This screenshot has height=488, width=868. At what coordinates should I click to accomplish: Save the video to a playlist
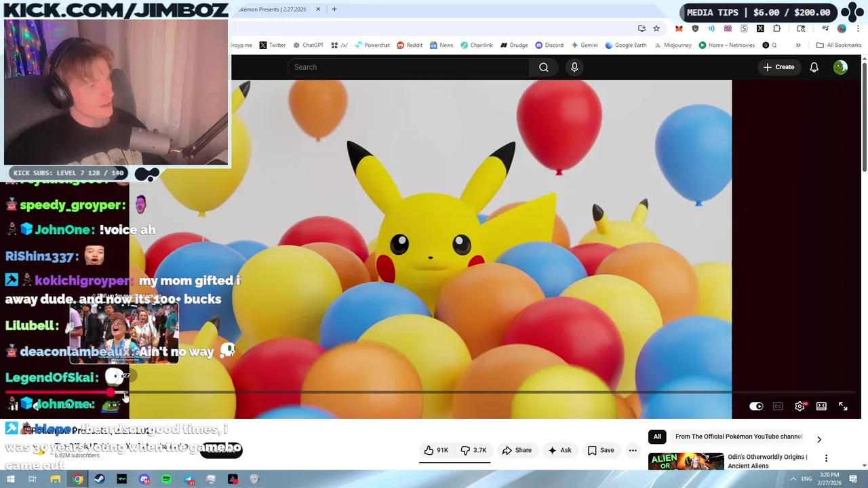(x=601, y=450)
